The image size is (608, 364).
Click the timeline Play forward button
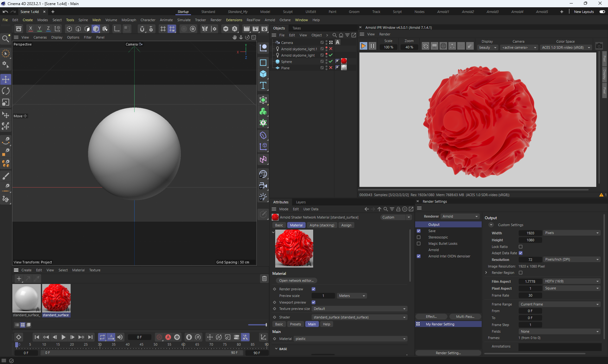[x=63, y=337]
